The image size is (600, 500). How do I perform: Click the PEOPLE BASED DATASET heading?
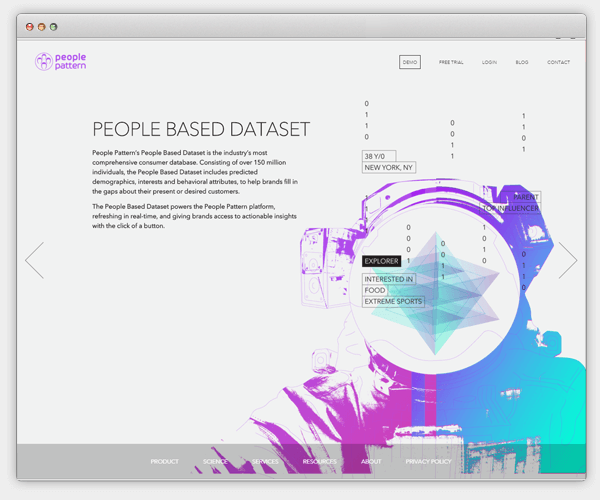201,129
